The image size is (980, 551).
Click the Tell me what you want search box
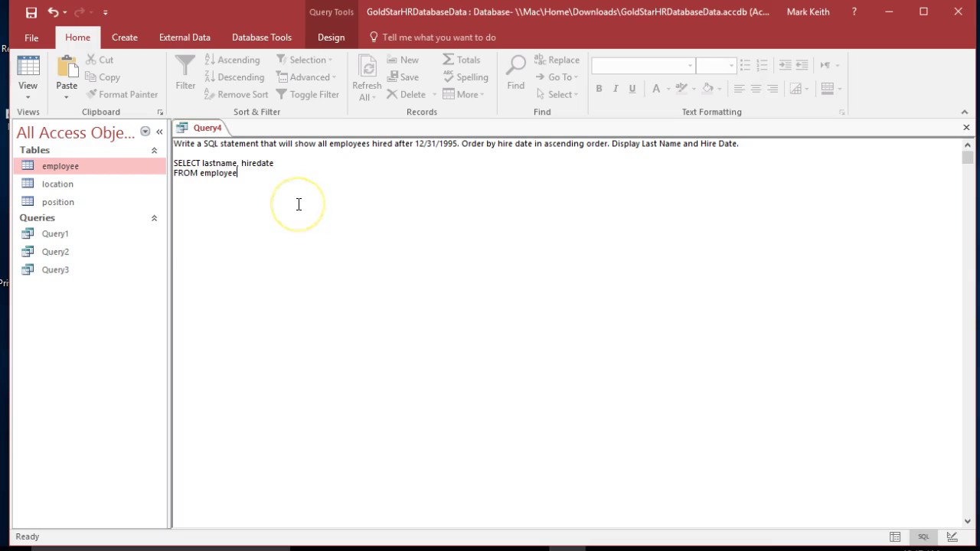(439, 37)
